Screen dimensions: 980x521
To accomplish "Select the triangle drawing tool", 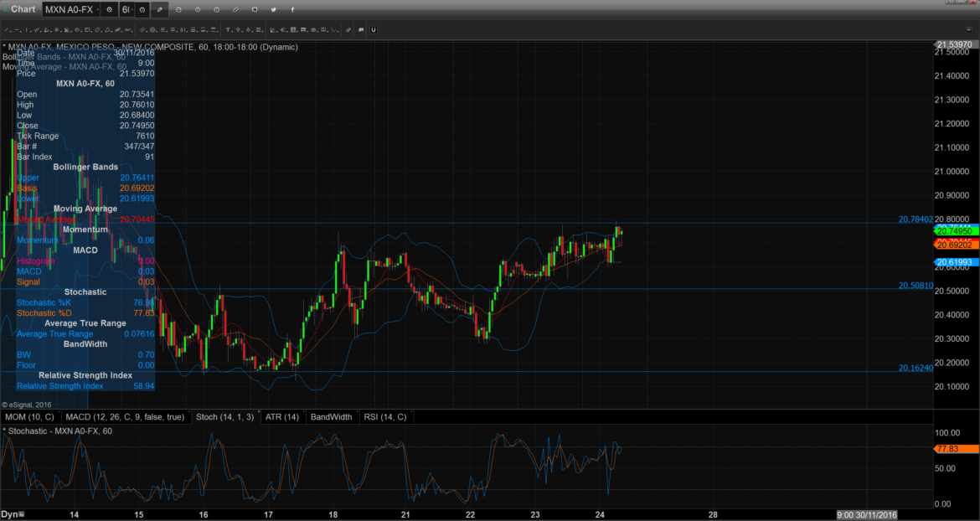I will tap(107, 29).
